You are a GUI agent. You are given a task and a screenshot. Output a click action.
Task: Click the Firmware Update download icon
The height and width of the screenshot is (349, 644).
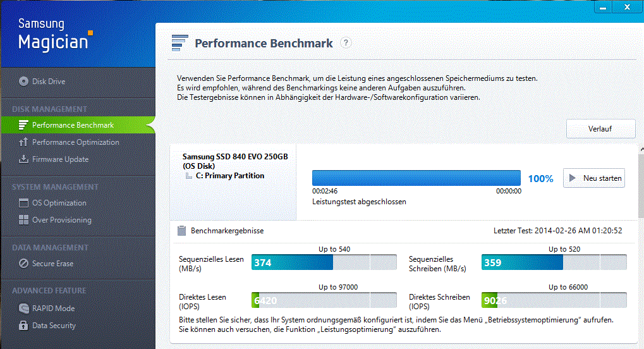pyautogui.click(x=23, y=159)
